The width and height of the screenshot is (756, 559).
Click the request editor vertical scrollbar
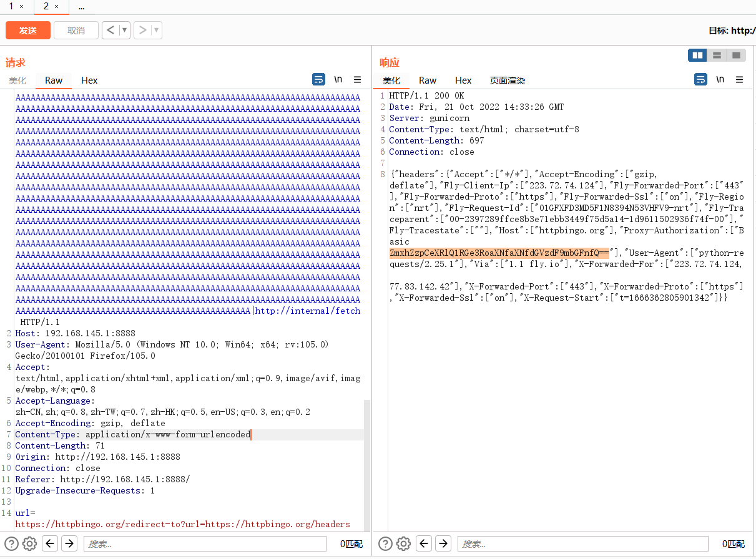coord(367,464)
